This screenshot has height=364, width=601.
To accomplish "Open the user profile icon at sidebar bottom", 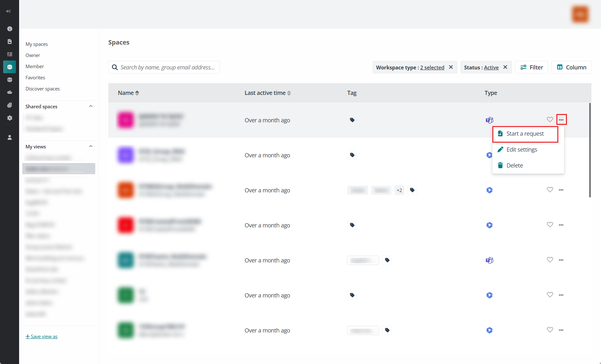I will pos(10,137).
